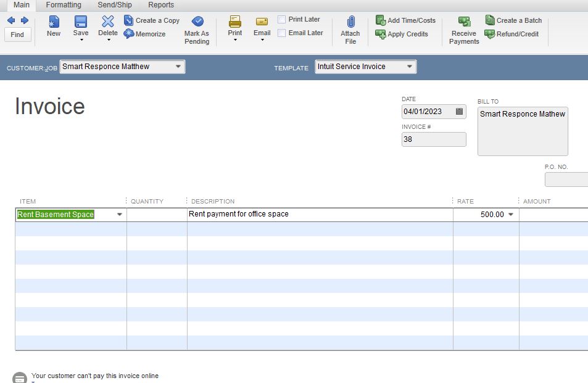Memorize this invoice

[x=146, y=35]
